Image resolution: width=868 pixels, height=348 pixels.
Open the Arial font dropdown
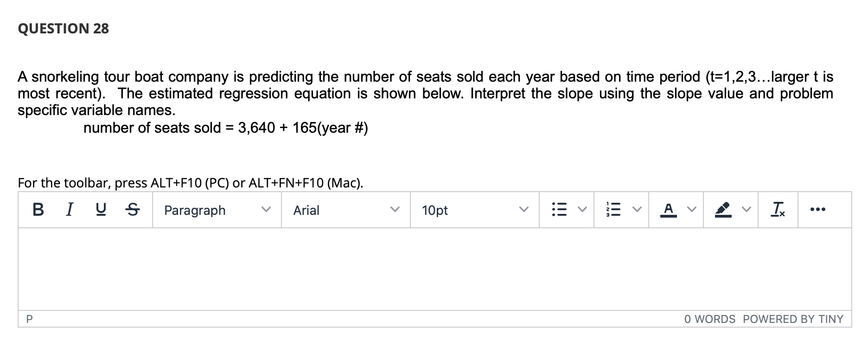345,210
